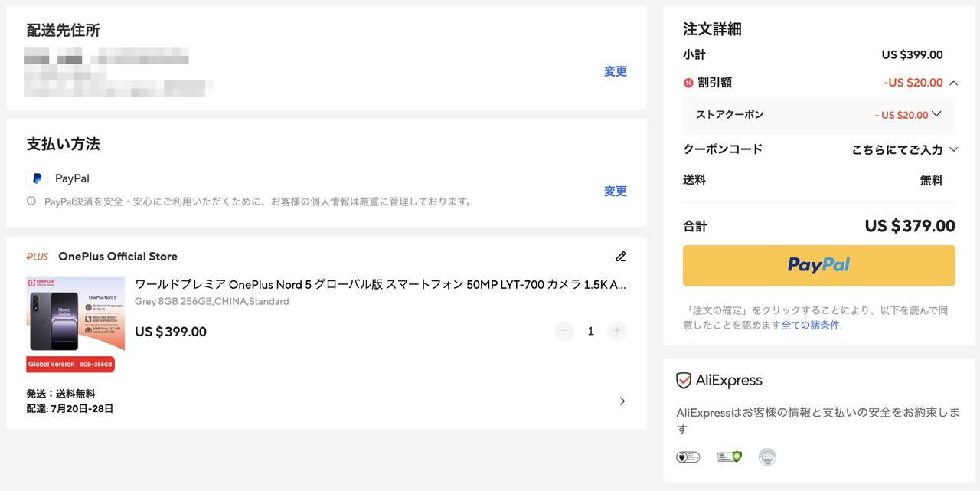The width and height of the screenshot is (980, 491).
Task: Click the PayPal logo icon under payment method
Action: point(37,178)
